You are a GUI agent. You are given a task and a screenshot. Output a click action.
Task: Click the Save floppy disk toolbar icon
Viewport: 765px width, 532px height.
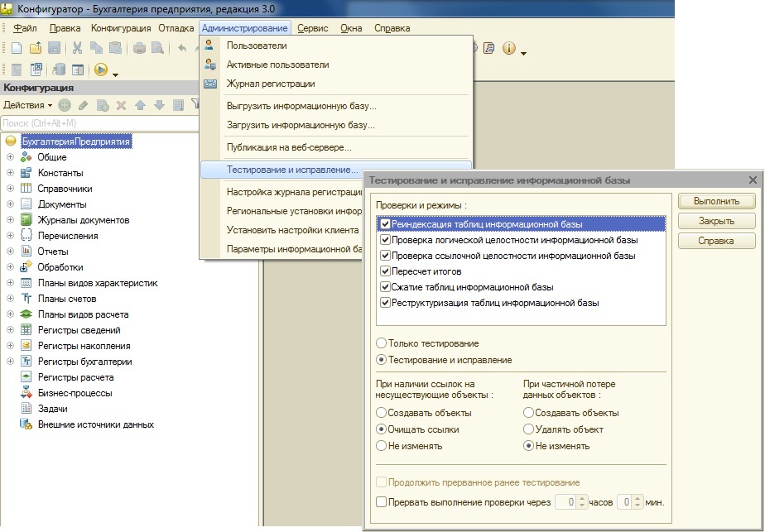point(54,48)
